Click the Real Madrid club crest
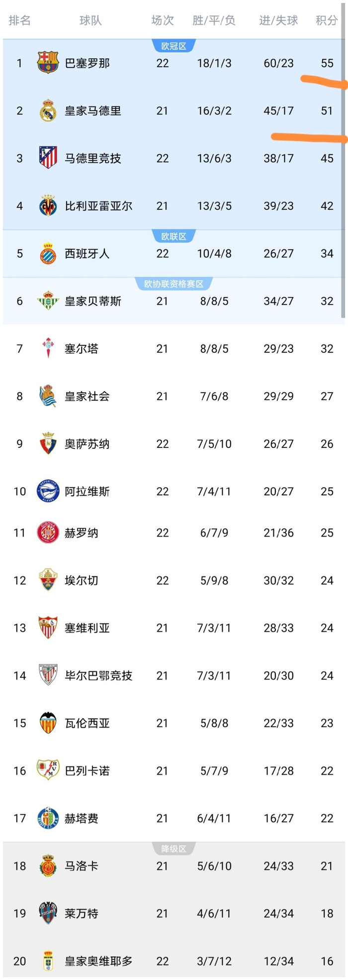Screen dimensions: 348x980 click(48, 110)
